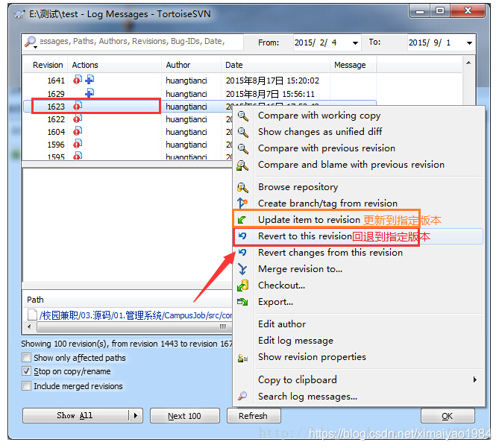Click the magnifier icon beside Compare with previous revision
The image size is (499, 448).
pos(243,149)
